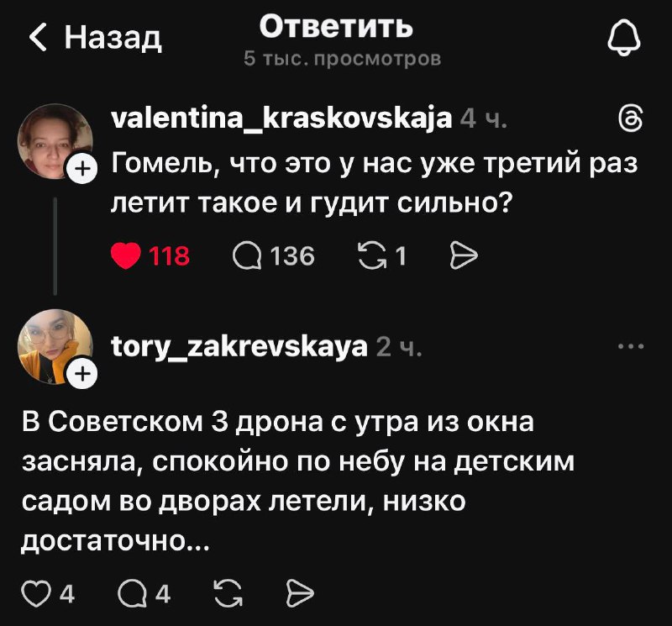This screenshot has width=672, height=626.
Task: Follow tory_zakrevskaya using the plus badge
Action: click(81, 377)
